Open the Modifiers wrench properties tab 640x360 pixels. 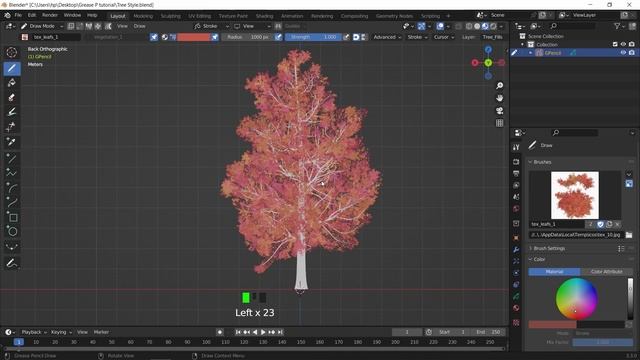pos(516,249)
